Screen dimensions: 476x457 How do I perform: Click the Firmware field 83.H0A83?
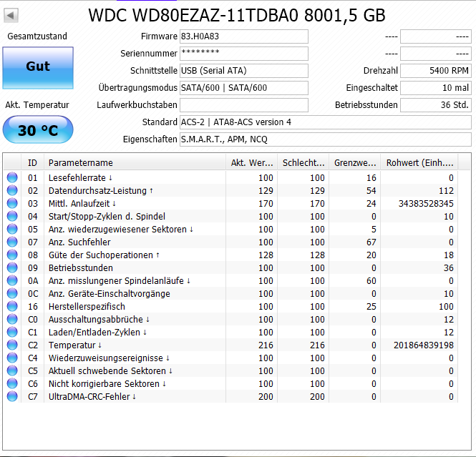coord(244,36)
